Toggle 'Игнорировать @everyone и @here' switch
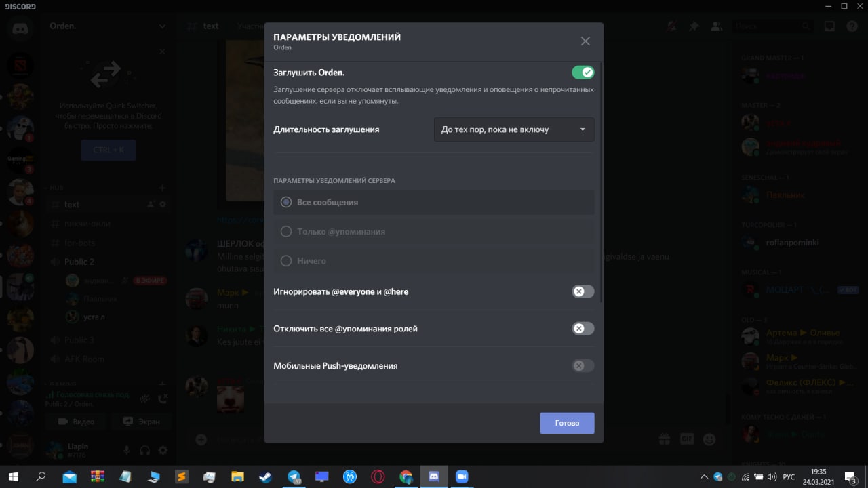 [583, 291]
